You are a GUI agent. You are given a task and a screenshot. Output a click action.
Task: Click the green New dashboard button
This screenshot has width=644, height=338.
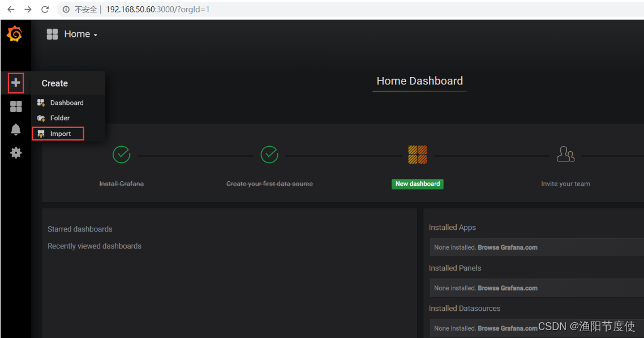click(x=417, y=184)
